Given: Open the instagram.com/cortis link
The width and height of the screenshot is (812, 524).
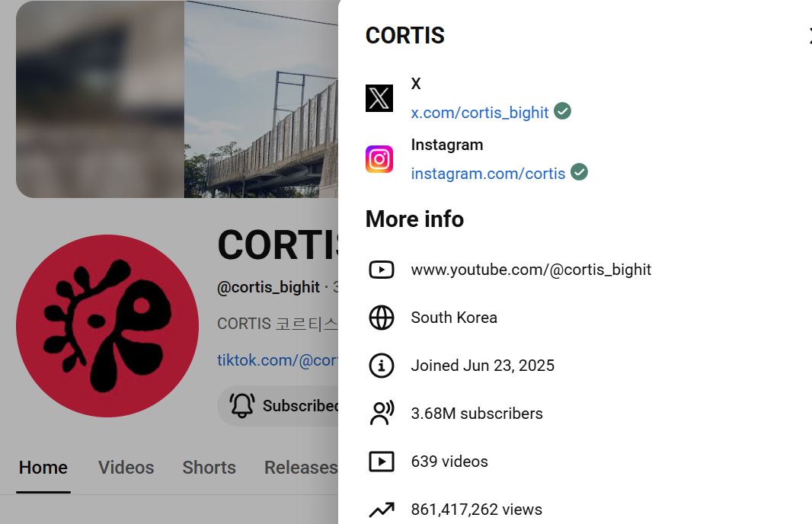Looking at the screenshot, I should 488,174.
